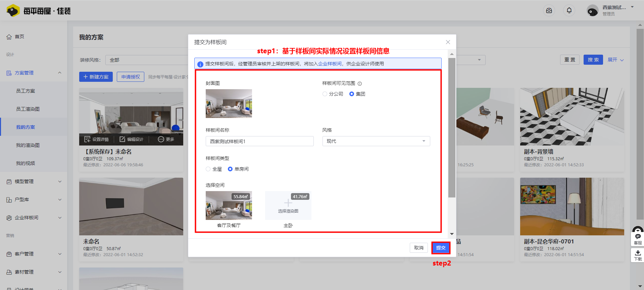Viewport: 644px width, 290px height.
Task: Expand filters with 展开 link
Action: tap(615, 60)
